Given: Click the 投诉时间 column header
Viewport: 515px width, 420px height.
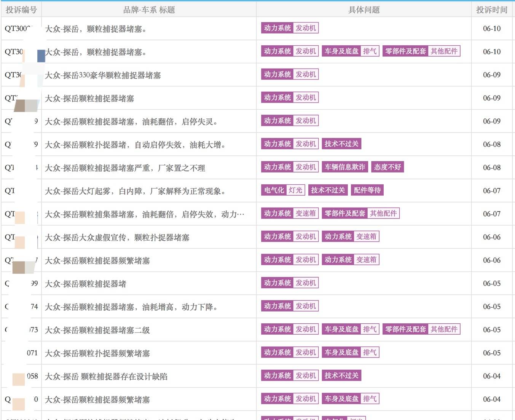Looking at the screenshot, I should point(492,10).
